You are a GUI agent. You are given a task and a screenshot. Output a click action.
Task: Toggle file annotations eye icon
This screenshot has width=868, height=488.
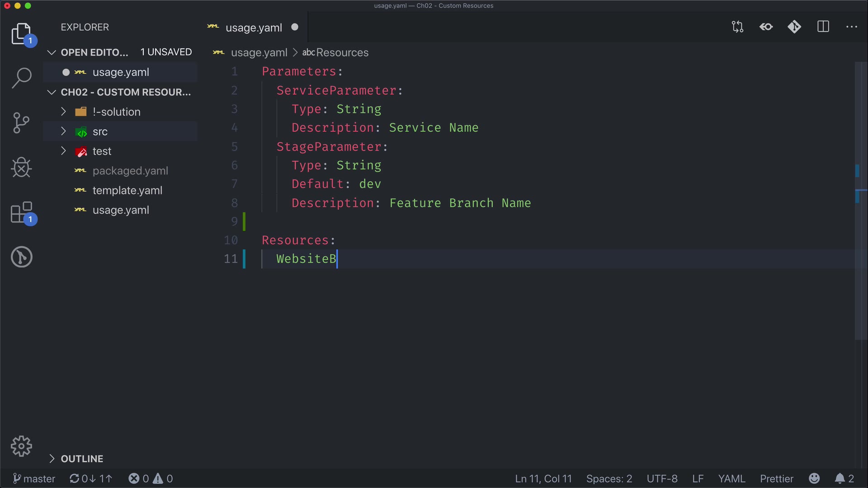coord(766,27)
